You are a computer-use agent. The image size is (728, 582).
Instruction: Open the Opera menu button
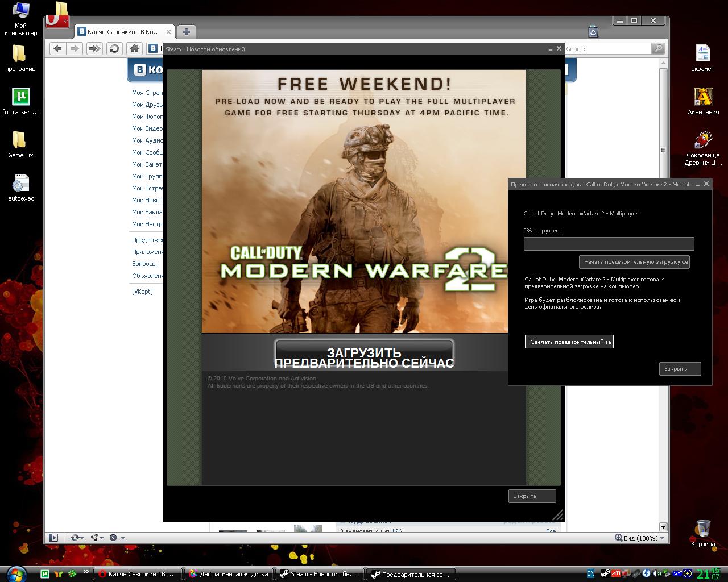point(57,20)
